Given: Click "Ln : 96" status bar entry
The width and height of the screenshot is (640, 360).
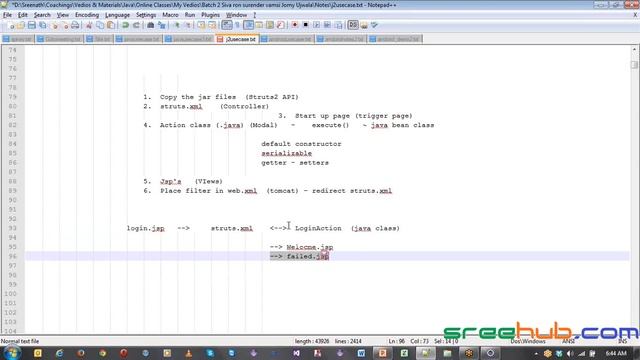Looking at the screenshot, I should [396, 341].
